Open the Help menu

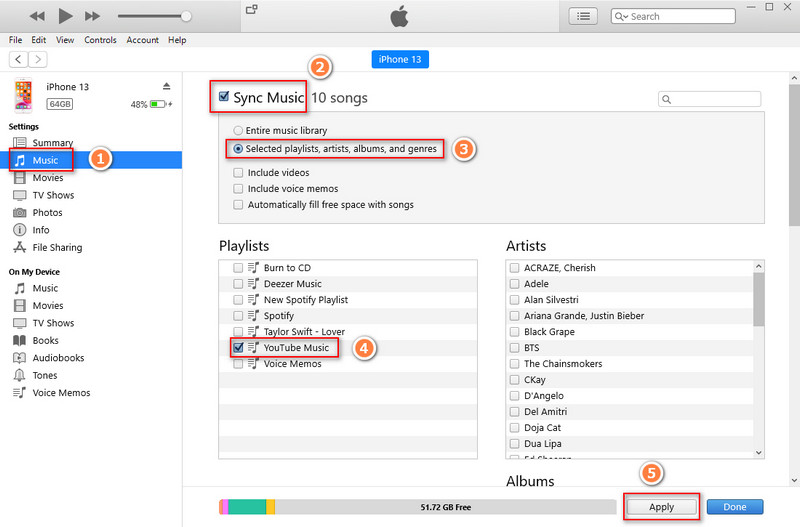[177, 40]
